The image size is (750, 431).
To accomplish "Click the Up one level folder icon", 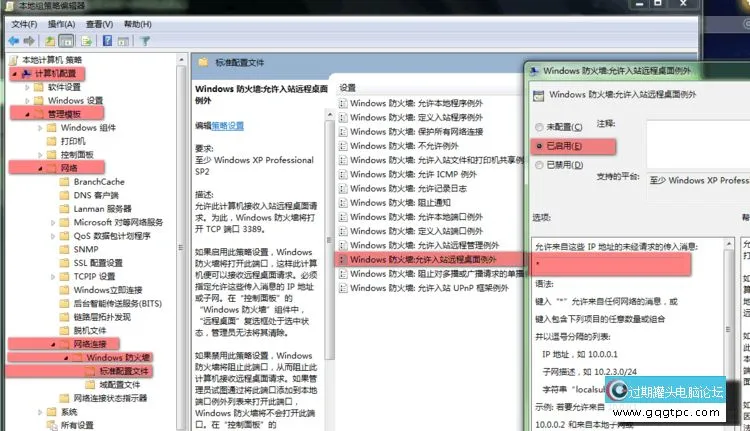I will pos(50,41).
